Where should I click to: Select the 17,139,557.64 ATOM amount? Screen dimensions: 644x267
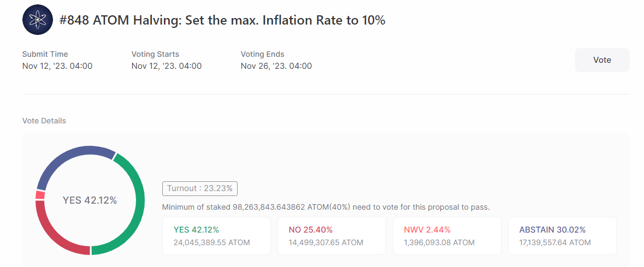555,242
